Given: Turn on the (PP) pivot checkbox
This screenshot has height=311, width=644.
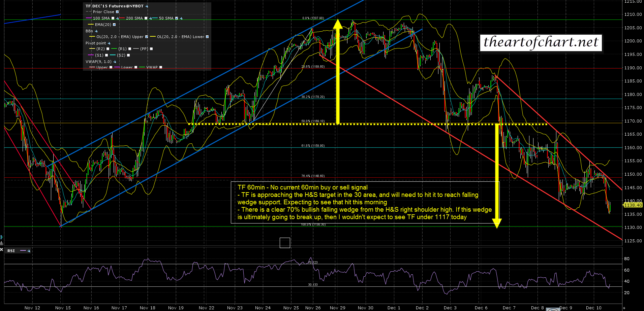Looking at the screenshot, I should tap(151, 49).
